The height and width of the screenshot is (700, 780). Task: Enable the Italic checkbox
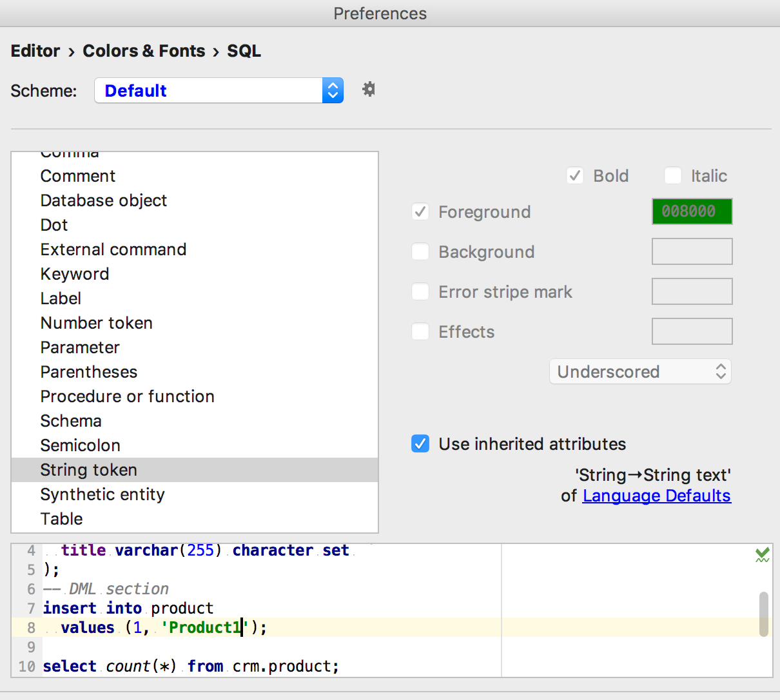(673, 176)
